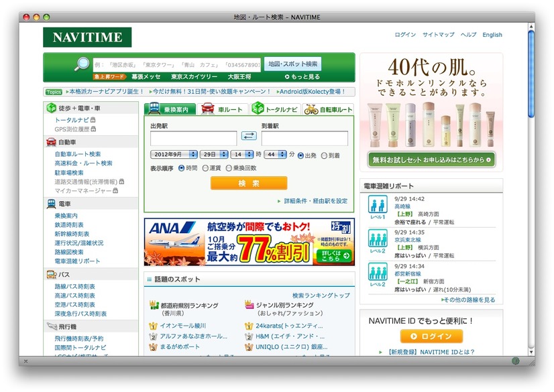Select 運賃 display order radio
This screenshot has width=554, height=392.
(205, 168)
